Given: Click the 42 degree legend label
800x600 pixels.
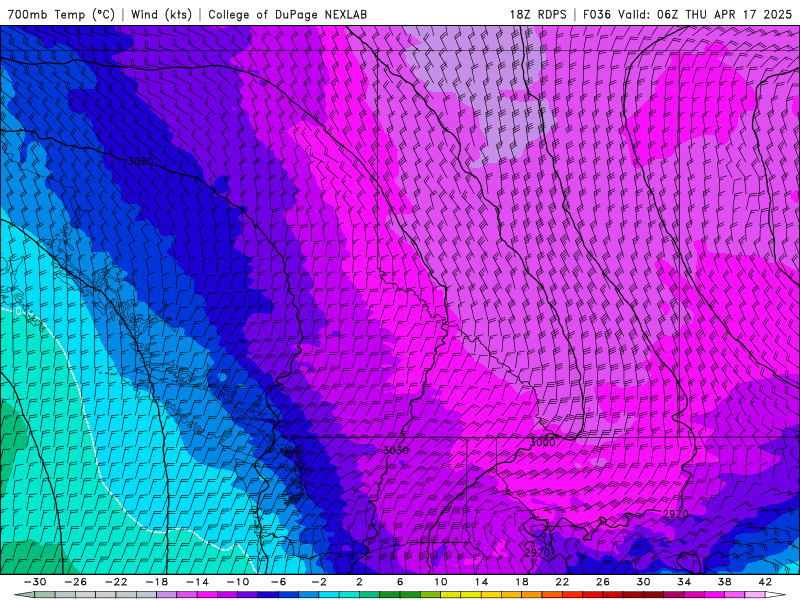Looking at the screenshot, I should pos(765,582).
